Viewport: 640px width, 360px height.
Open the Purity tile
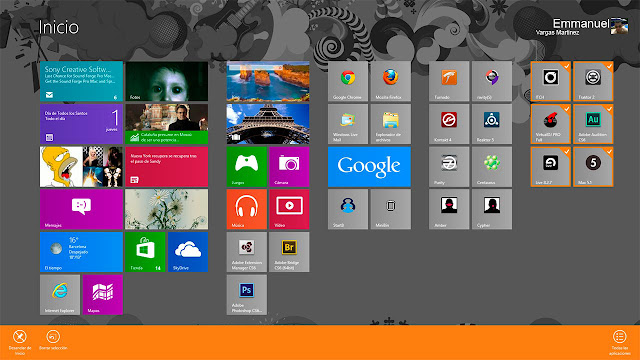[x=449, y=167]
